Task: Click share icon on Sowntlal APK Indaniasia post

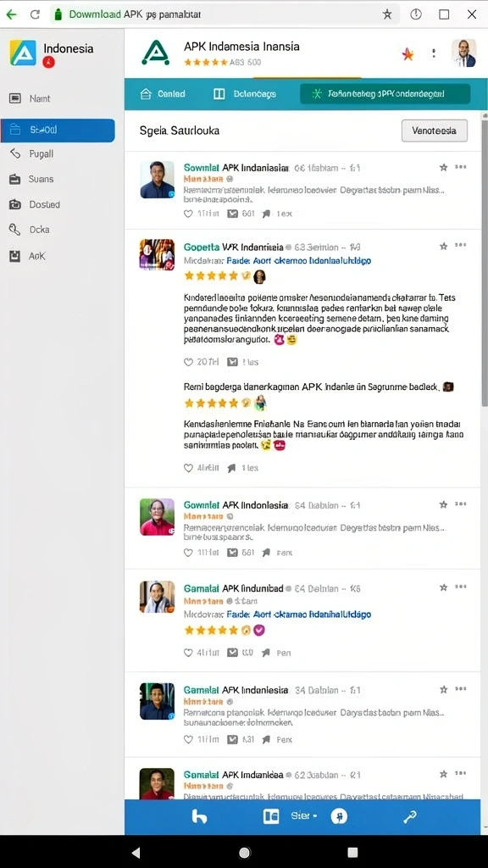Action: [266, 213]
